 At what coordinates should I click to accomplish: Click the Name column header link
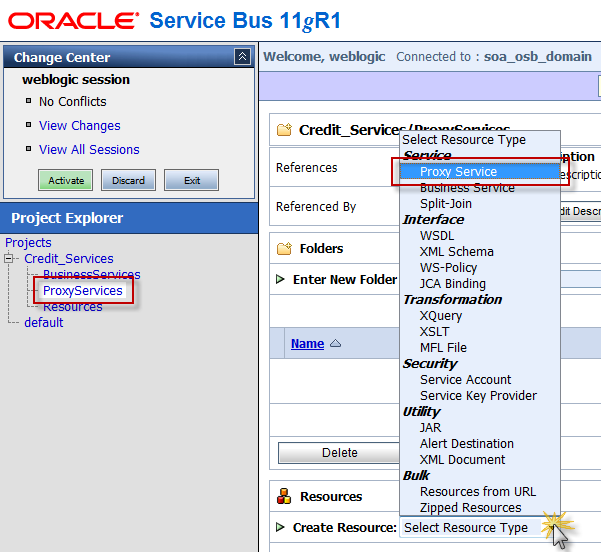coord(307,343)
